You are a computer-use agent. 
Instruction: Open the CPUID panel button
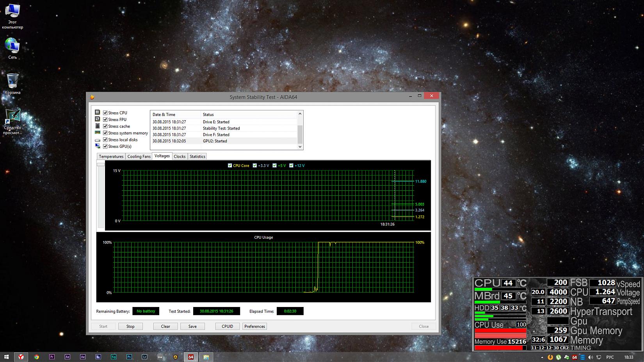[x=228, y=327]
